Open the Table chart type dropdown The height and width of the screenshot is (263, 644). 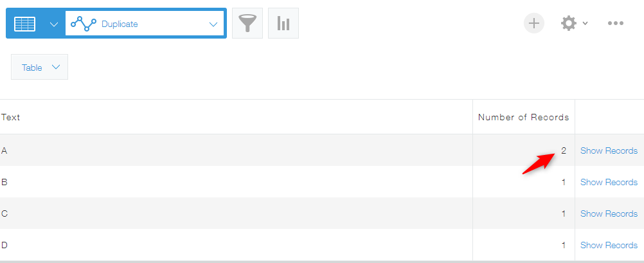(40, 68)
